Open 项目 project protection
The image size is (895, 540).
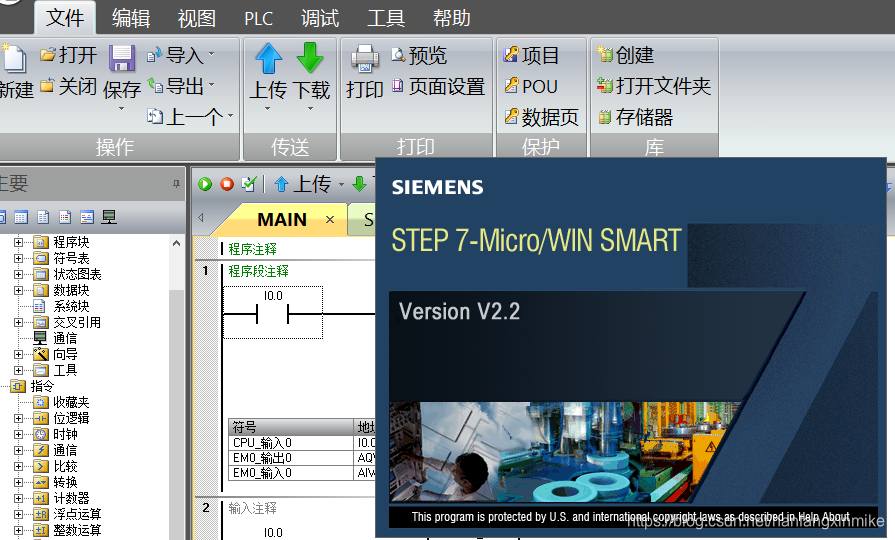[531, 55]
